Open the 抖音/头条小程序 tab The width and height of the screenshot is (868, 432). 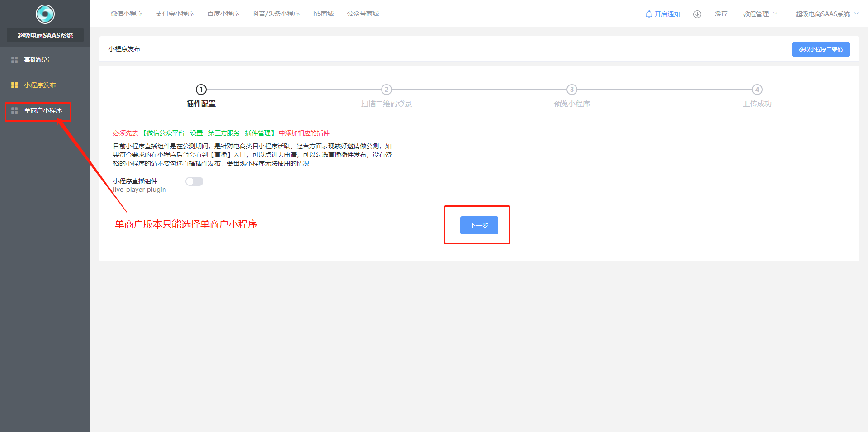pyautogui.click(x=276, y=14)
